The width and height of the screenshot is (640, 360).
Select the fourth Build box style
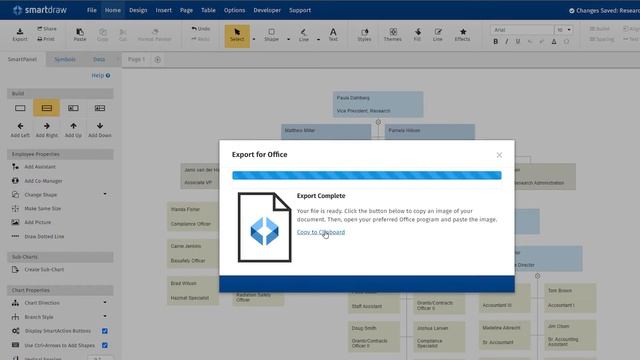pyautogui.click(x=100, y=108)
